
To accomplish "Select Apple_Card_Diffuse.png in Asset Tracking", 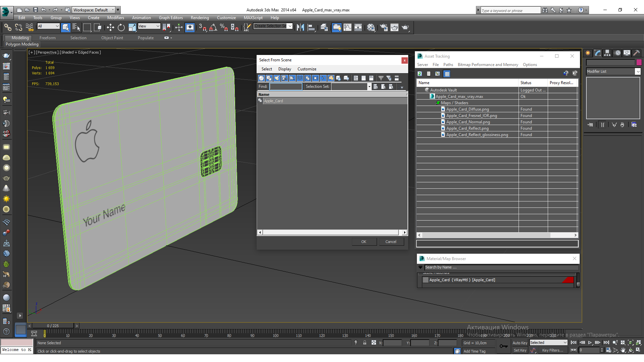I will [x=467, y=109].
